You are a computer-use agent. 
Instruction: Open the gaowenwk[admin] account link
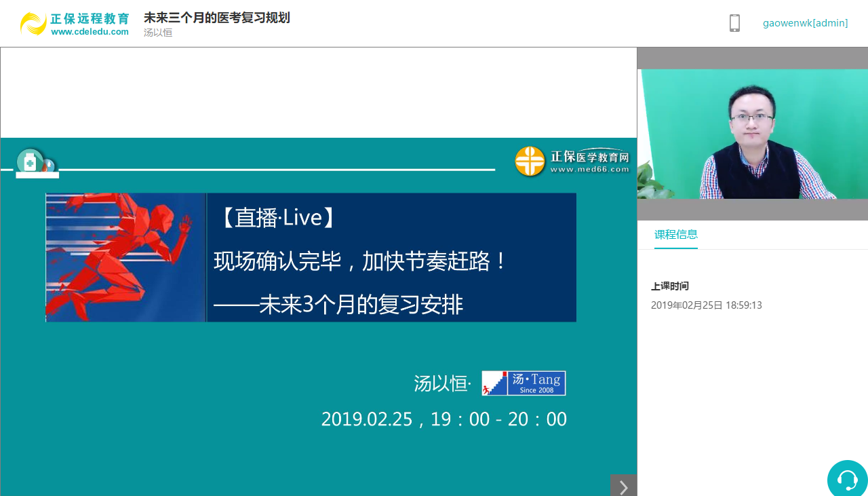pos(806,22)
